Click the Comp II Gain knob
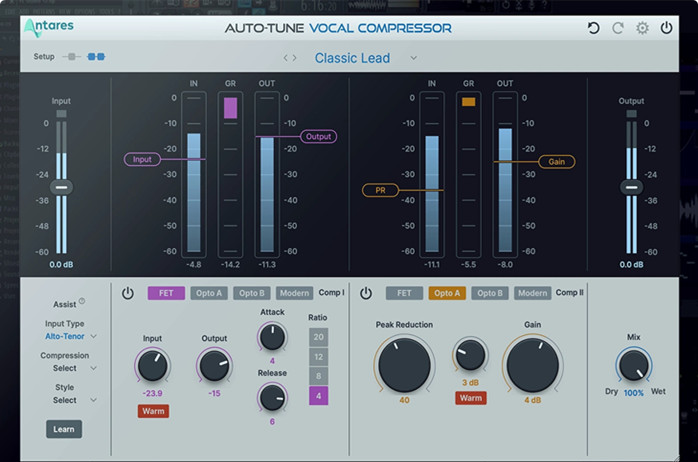Screen dimensions: 698x462 pyautogui.click(x=532, y=365)
